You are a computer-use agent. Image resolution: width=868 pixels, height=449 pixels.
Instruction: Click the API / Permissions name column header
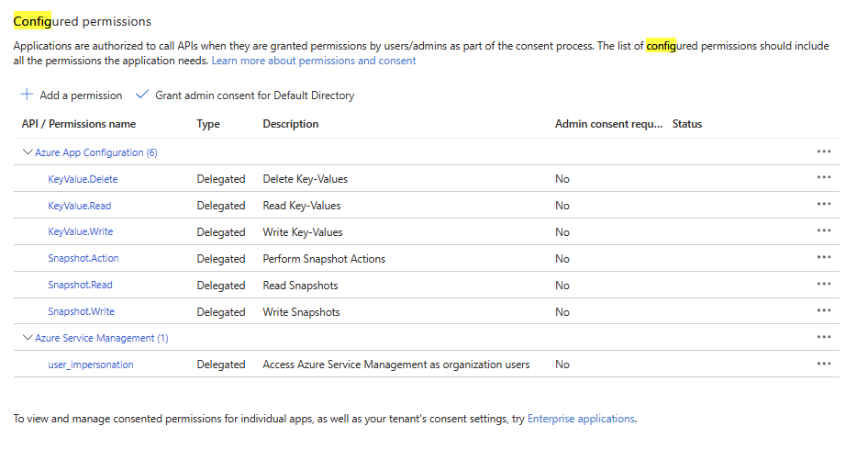79,124
